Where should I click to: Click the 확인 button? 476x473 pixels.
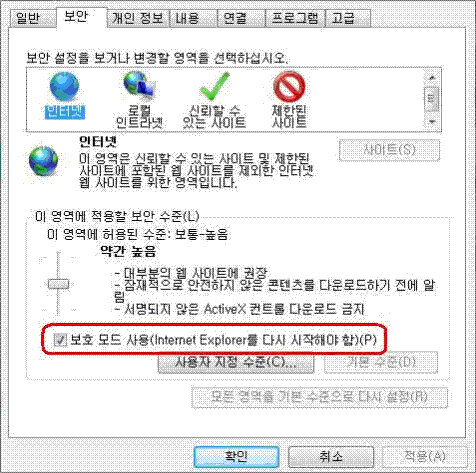pos(236,457)
